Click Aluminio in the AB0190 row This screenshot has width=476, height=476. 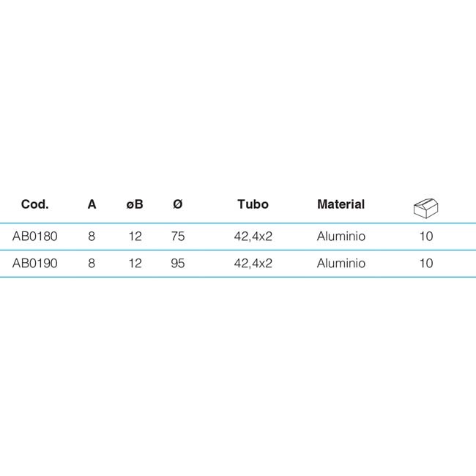tap(341, 263)
